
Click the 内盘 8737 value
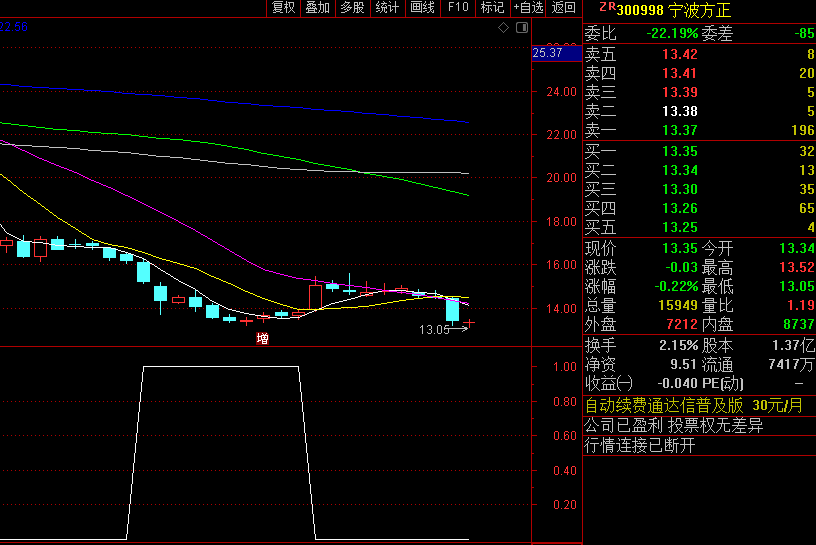[x=799, y=324]
